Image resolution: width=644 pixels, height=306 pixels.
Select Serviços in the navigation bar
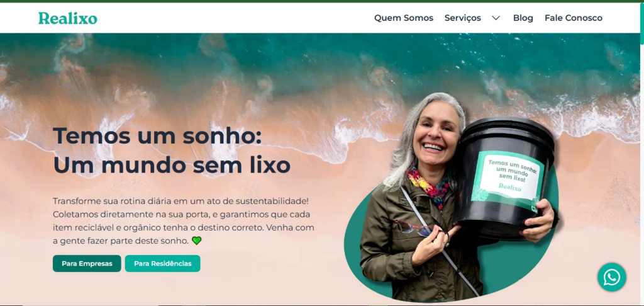point(462,18)
